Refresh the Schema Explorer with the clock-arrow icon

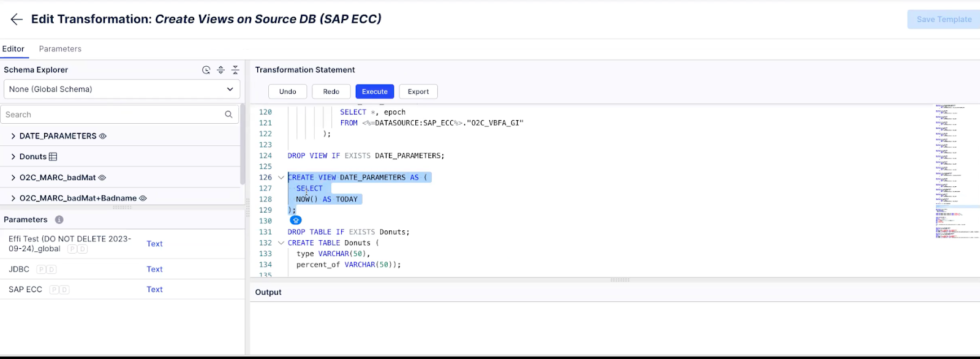tap(206, 70)
